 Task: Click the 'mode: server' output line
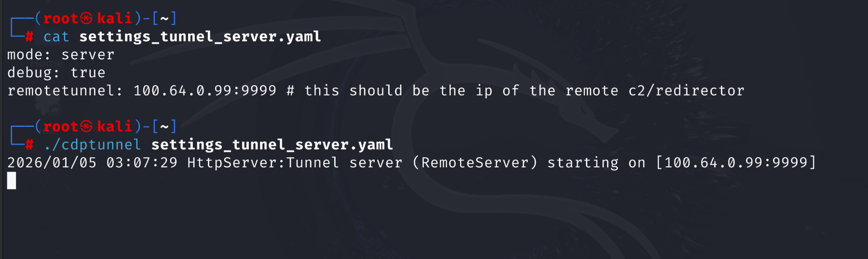click(x=61, y=55)
